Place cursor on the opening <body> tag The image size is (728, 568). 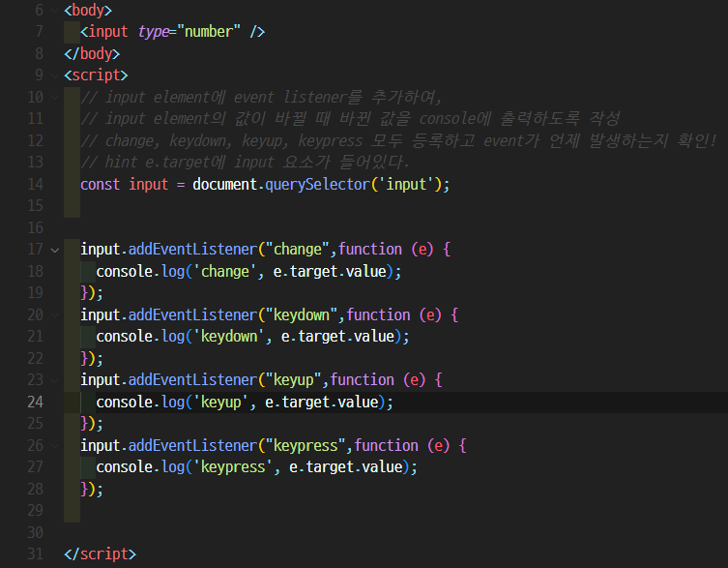click(88, 11)
